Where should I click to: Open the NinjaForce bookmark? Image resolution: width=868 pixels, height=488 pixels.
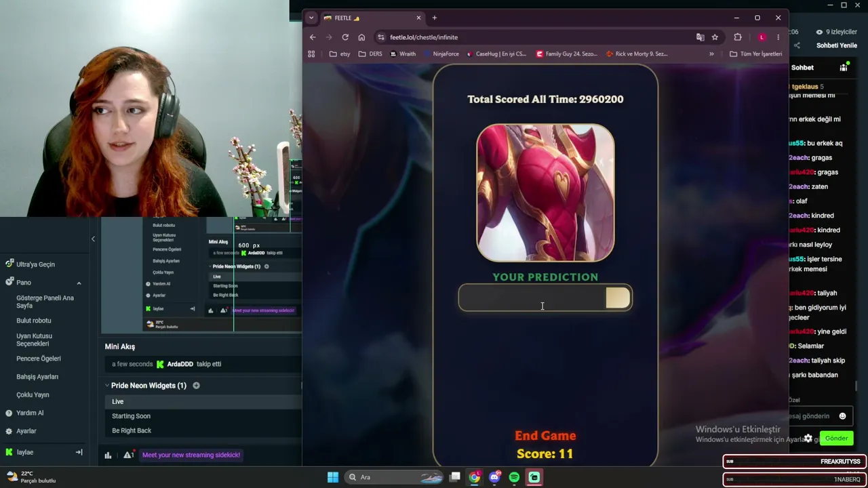coord(441,54)
